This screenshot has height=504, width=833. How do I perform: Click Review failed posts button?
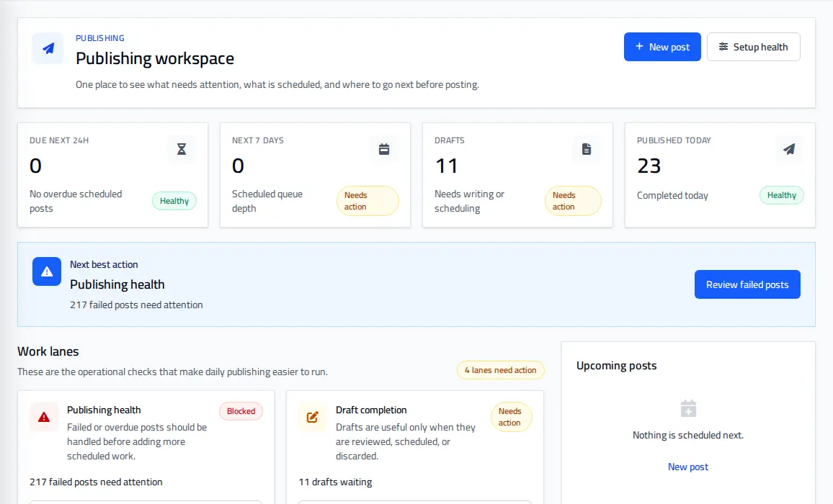[747, 284]
